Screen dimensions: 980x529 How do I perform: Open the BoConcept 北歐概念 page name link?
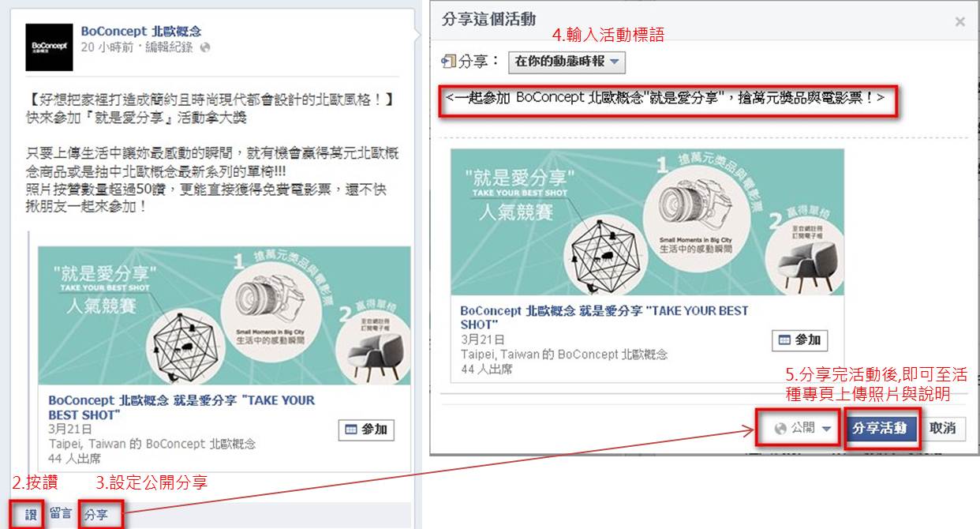coord(141,31)
